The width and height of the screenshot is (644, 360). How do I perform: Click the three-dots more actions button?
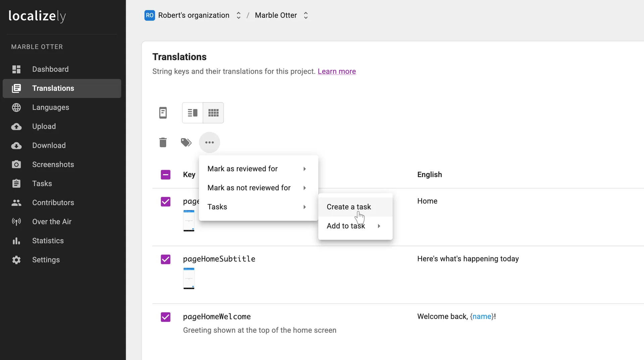(x=210, y=142)
